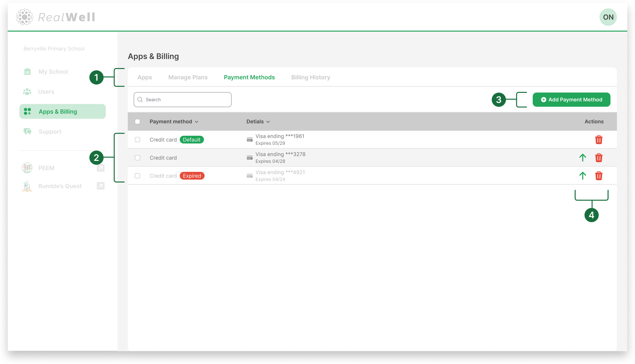The image size is (635, 364).
Task: Select the Visa ending 3278 checkbox
Action: [x=137, y=157]
